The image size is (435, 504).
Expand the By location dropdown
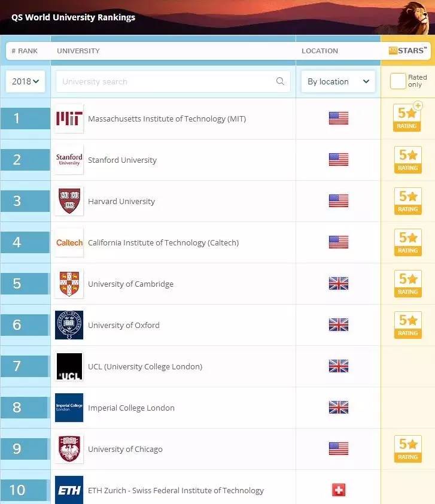point(338,81)
